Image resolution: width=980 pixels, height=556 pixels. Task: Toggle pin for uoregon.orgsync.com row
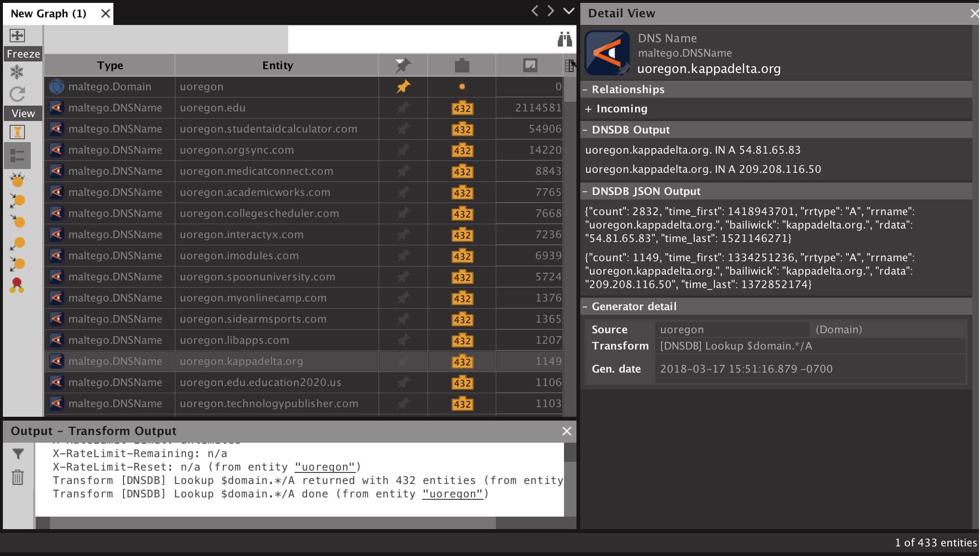(403, 150)
